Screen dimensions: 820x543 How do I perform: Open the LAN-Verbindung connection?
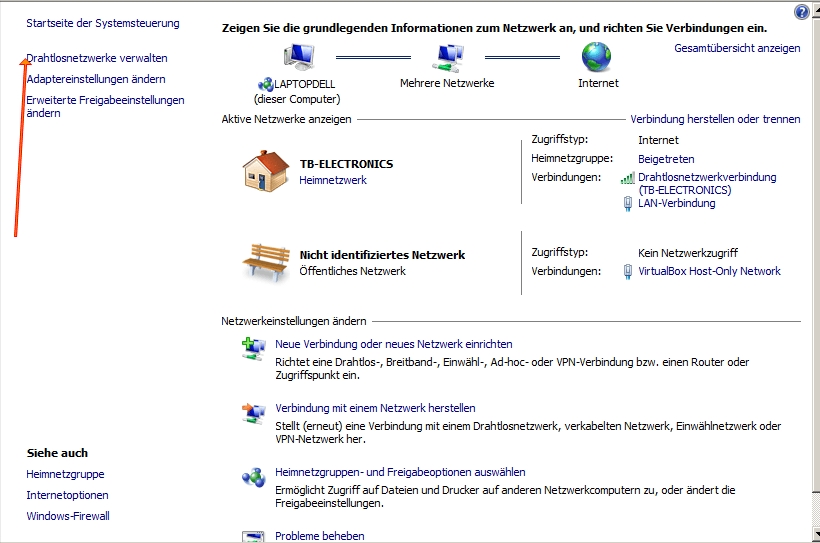676,203
